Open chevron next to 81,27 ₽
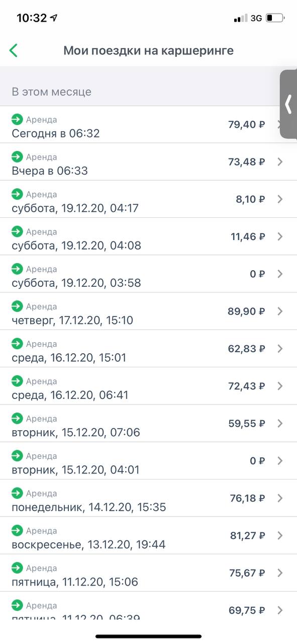 (280, 535)
